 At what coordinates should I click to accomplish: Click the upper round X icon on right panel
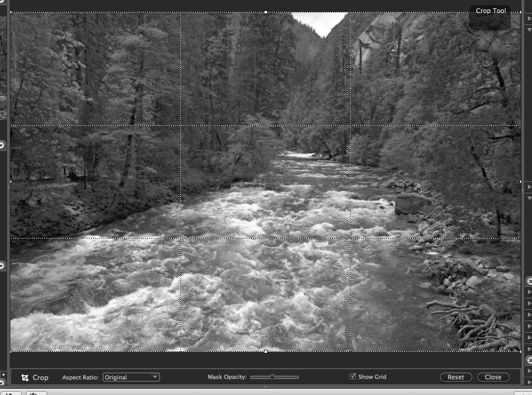(529, 282)
